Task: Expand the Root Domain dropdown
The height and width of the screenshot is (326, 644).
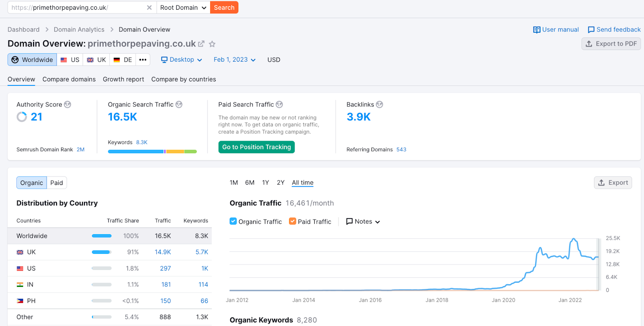Action: 183,8
